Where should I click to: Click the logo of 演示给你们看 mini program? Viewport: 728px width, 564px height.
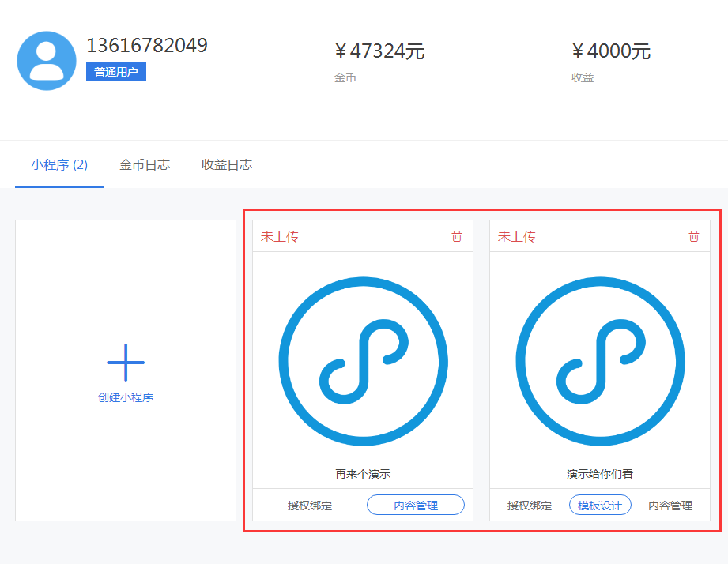tap(600, 361)
